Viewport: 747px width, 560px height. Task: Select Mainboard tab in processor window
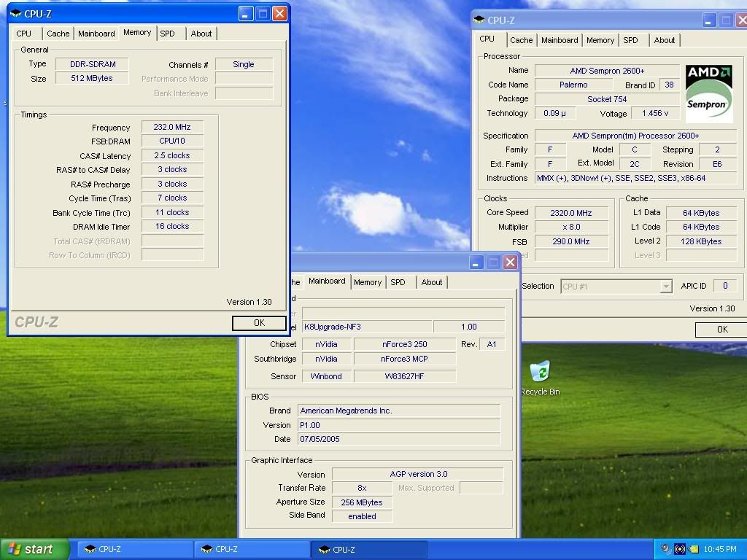pyautogui.click(x=560, y=41)
